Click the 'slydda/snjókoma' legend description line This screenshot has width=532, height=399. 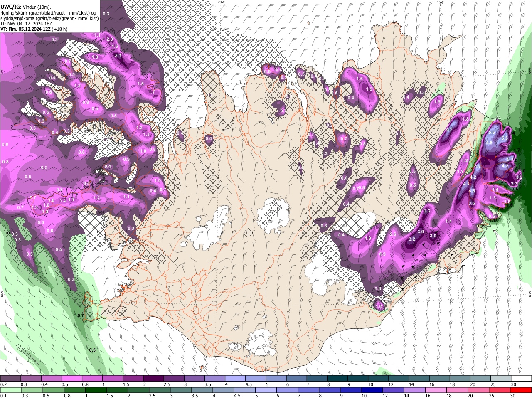click(49, 18)
